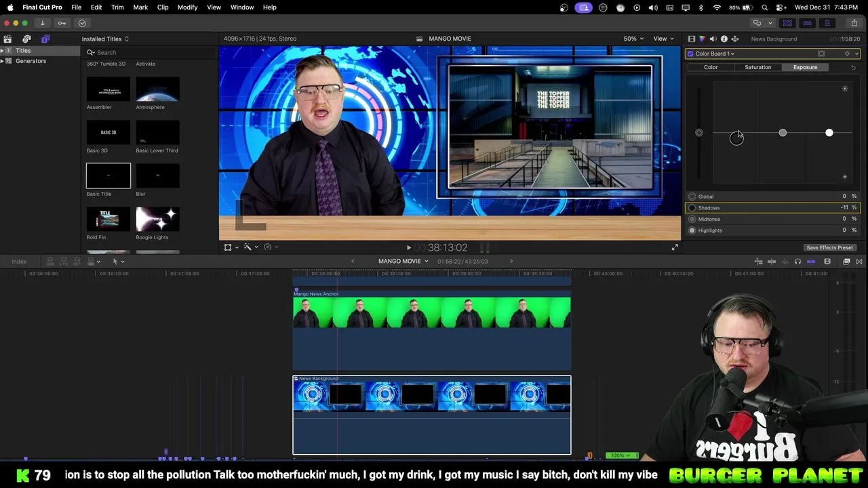This screenshot has height=488, width=868.
Task: Click Save Effects Preset button
Action: (x=829, y=247)
